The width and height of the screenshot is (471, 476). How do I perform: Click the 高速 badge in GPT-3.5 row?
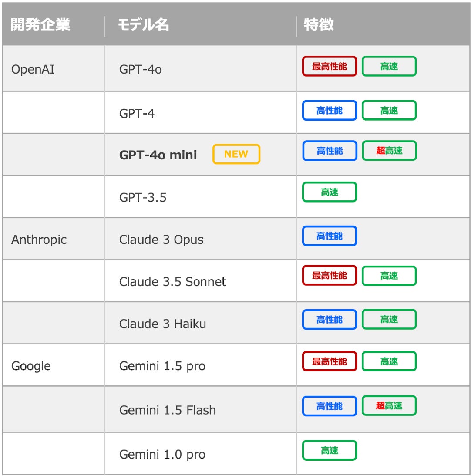pos(330,192)
